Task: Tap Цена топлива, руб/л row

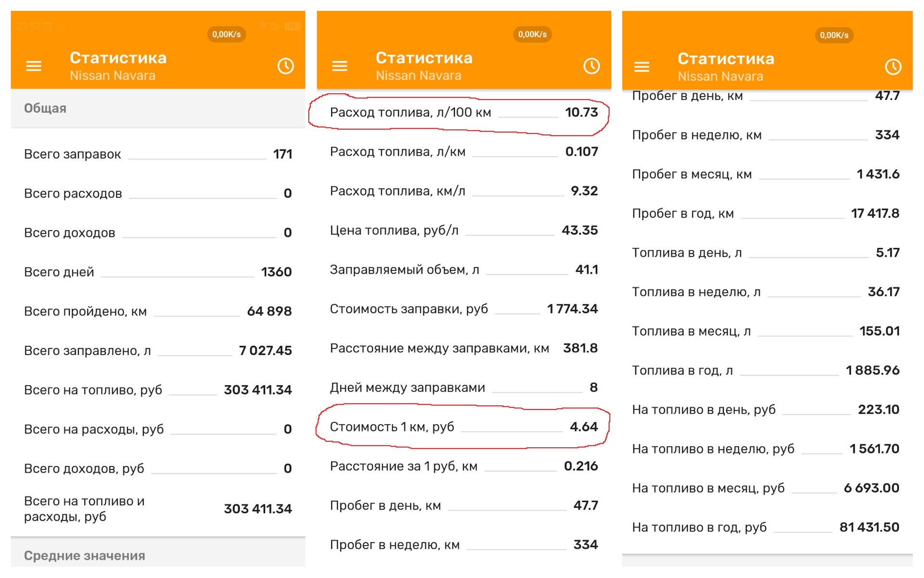Action: point(464,230)
